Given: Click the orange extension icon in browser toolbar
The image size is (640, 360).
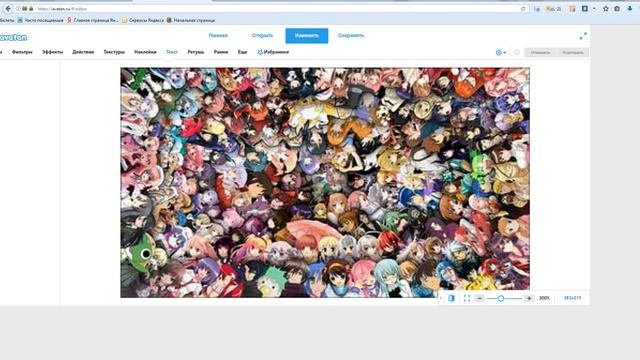Looking at the screenshot, I should 572,9.
